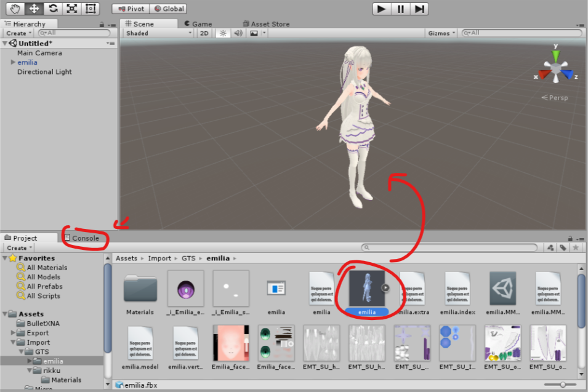
Task: Click the Step frame button
Action: (419, 9)
